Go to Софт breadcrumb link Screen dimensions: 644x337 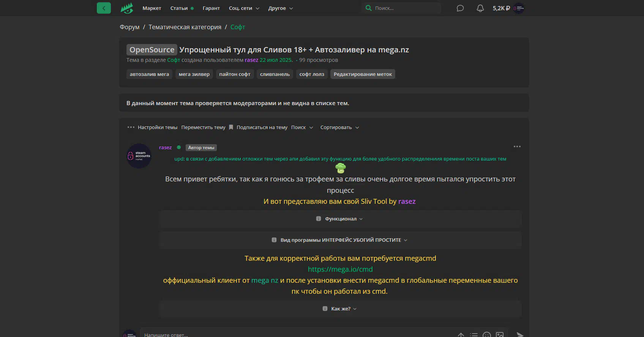(x=238, y=27)
